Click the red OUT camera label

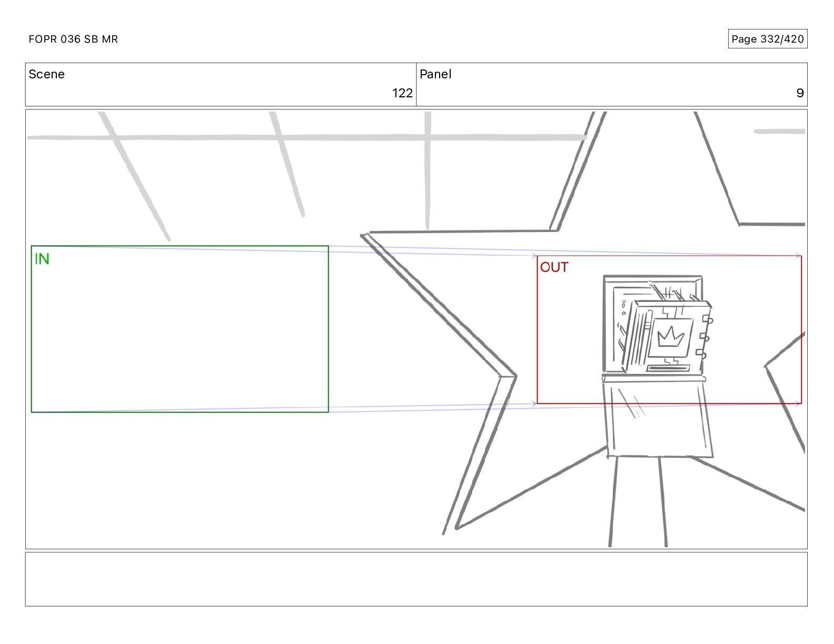pos(554,267)
